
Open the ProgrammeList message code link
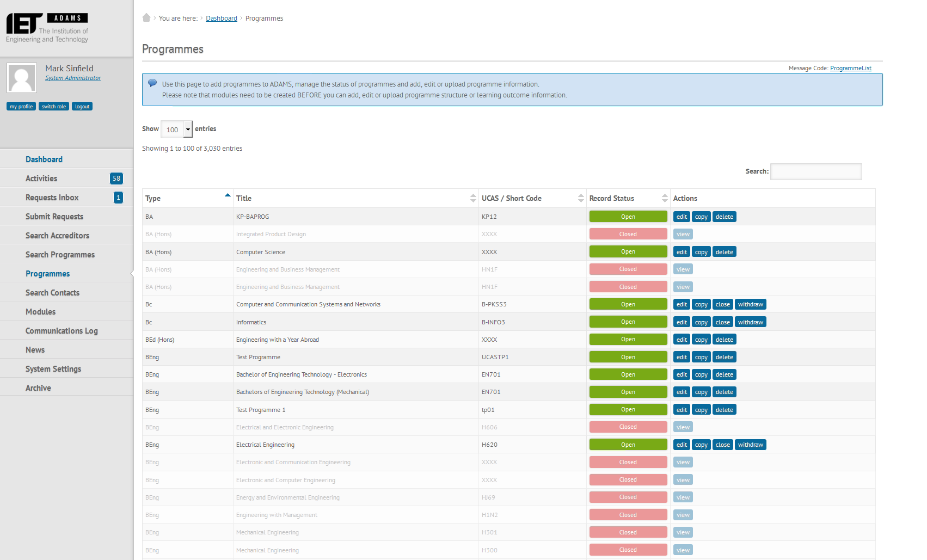coord(850,69)
